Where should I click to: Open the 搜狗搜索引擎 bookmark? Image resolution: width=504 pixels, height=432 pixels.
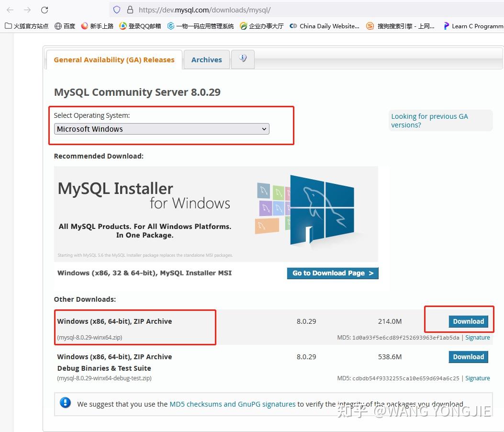click(x=401, y=26)
